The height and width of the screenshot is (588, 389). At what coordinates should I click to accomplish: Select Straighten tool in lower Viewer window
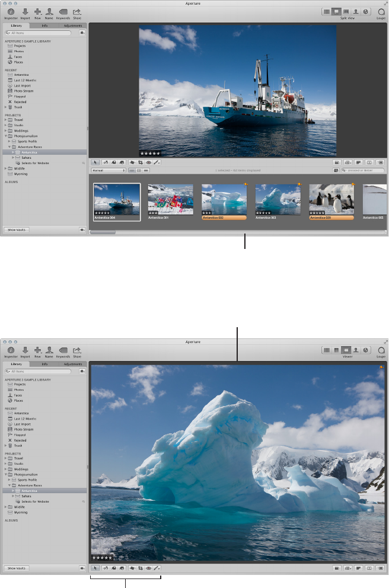coord(132,568)
